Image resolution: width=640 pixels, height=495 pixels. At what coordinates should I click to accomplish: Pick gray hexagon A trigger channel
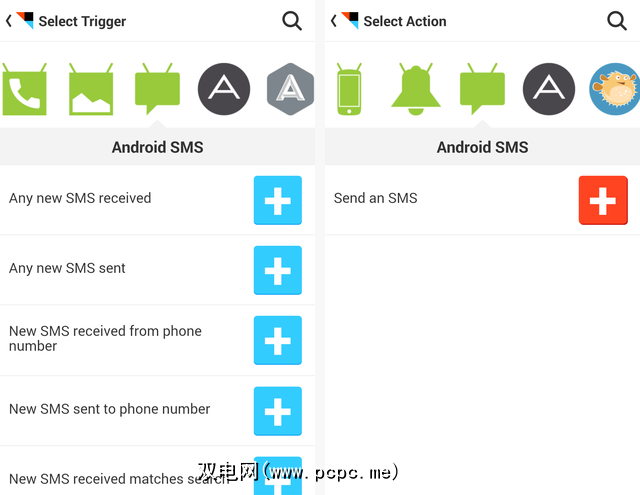(290, 89)
